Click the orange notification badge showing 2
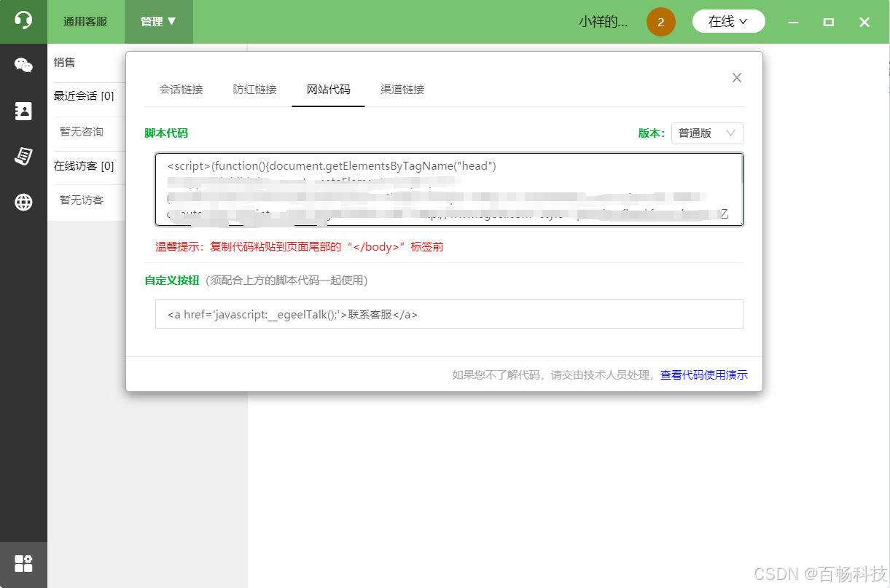 click(661, 22)
